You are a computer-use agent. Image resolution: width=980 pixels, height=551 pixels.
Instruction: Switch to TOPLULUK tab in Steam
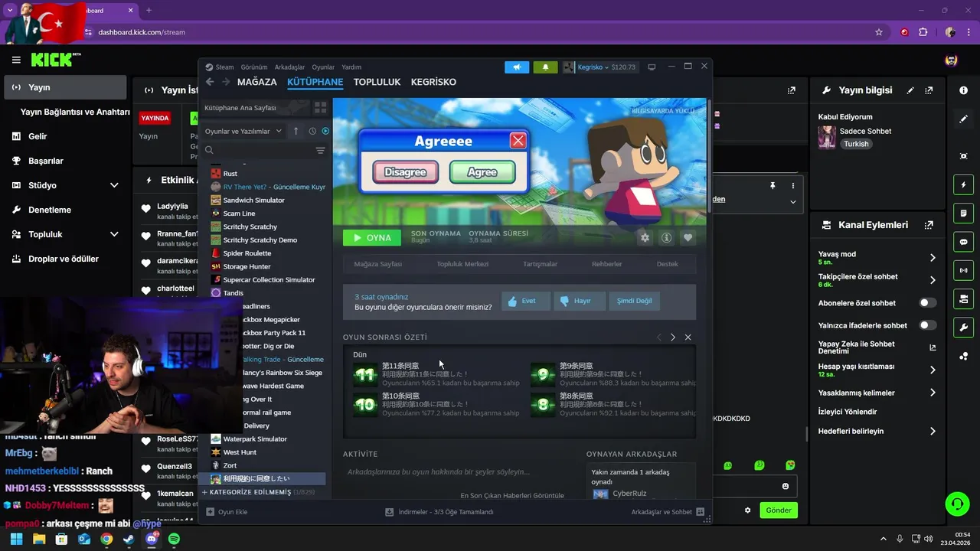click(377, 82)
